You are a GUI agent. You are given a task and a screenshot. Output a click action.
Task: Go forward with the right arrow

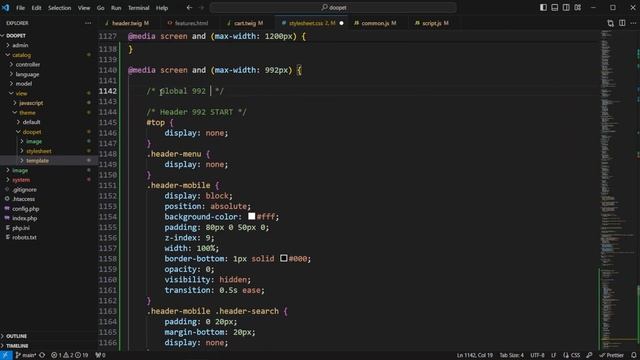pyautogui.click(x=201, y=8)
